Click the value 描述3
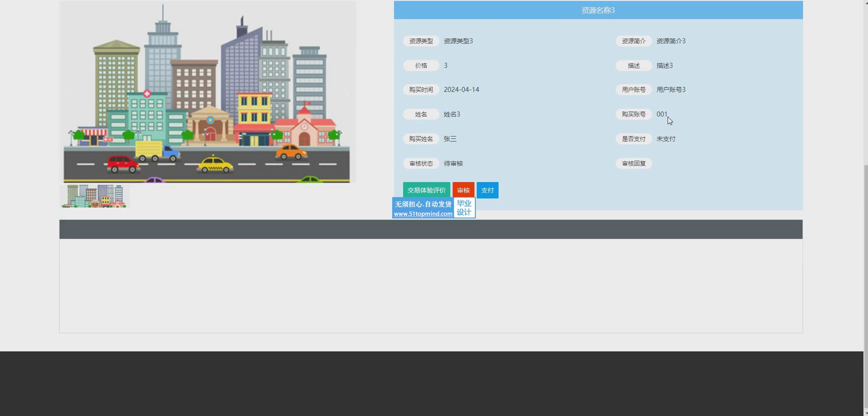Image resolution: width=868 pixels, height=416 pixels. tap(664, 65)
